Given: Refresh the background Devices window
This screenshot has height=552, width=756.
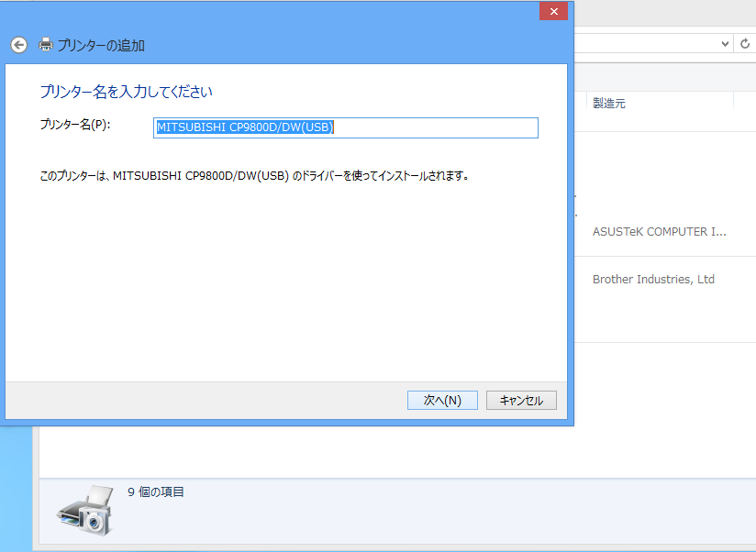Looking at the screenshot, I should [745, 44].
